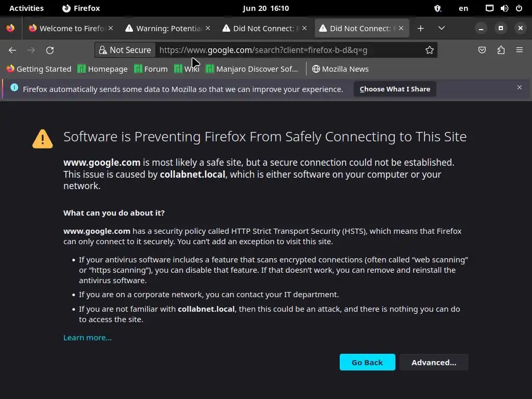The height and width of the screenshot is (399, 532).
Task: Open the en keyboard layout menu
Action: click(x=463, y=8)
